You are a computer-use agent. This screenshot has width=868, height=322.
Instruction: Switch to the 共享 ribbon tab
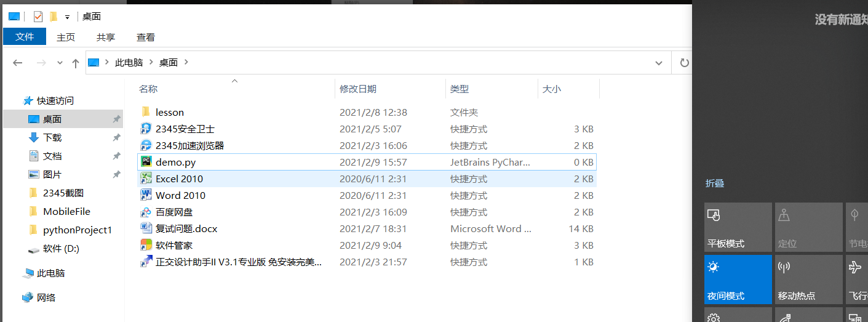(x=106, y=37)
